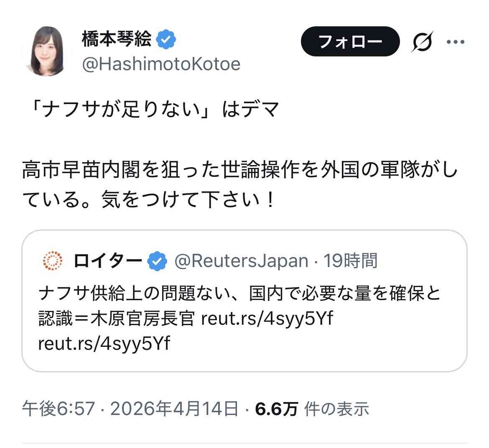Click the display name 橋本琴絵

click(x=117, y=38)
